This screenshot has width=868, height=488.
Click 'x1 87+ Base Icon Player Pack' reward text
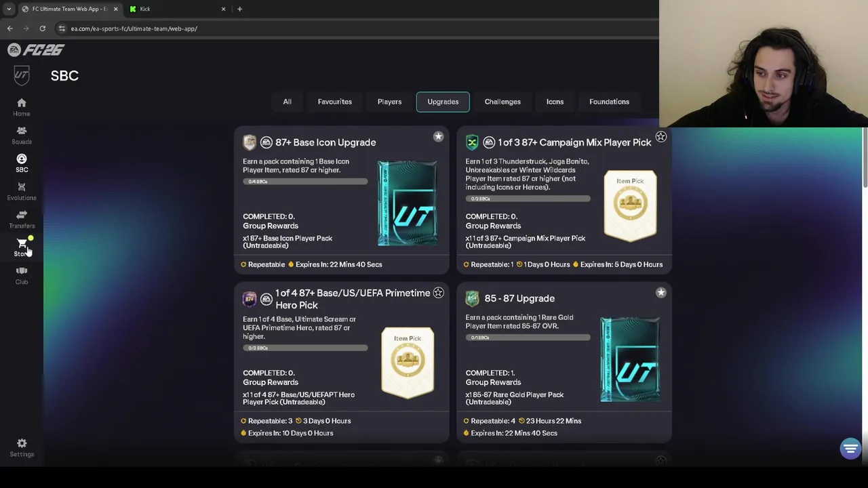288,241
